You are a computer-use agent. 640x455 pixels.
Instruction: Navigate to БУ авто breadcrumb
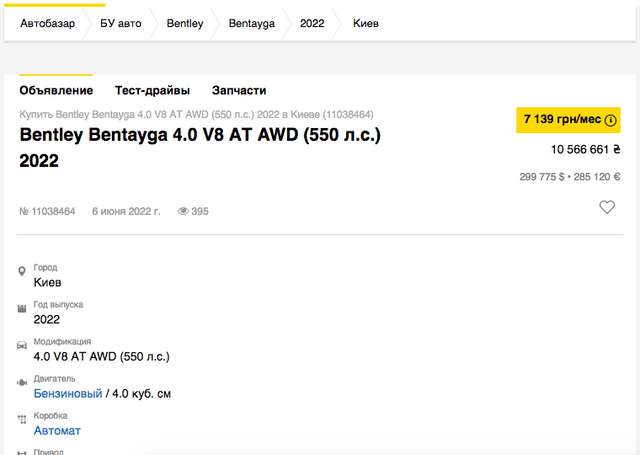pos(120,23)
